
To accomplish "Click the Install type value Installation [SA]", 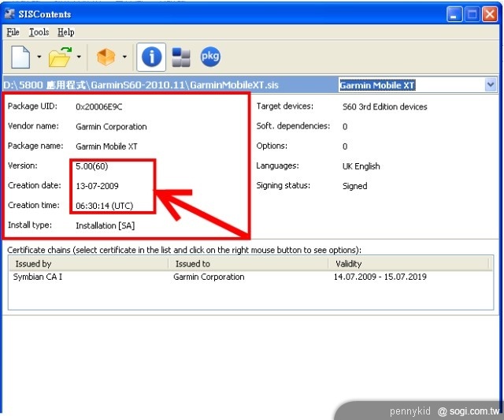I will (x=105, y=225).
